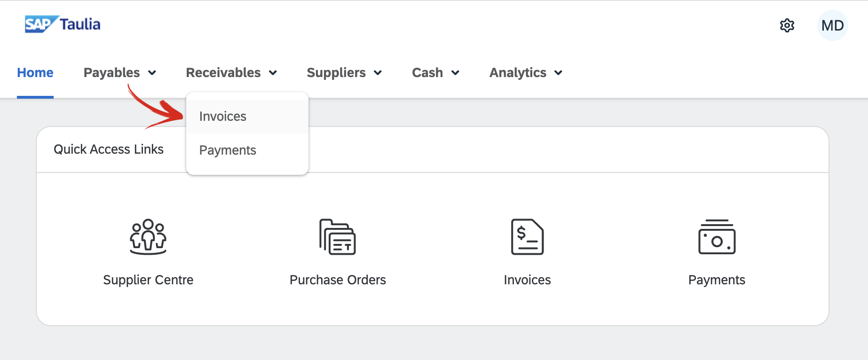Open Purchase Orders from quick access

338,254
